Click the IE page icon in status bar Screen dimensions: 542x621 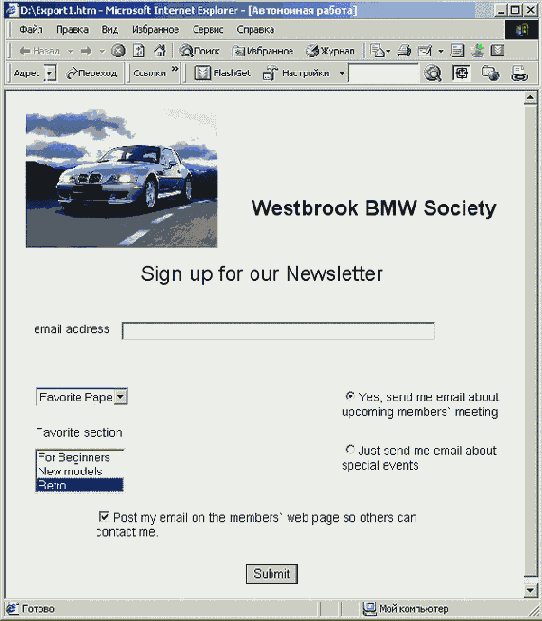[12, 609]
